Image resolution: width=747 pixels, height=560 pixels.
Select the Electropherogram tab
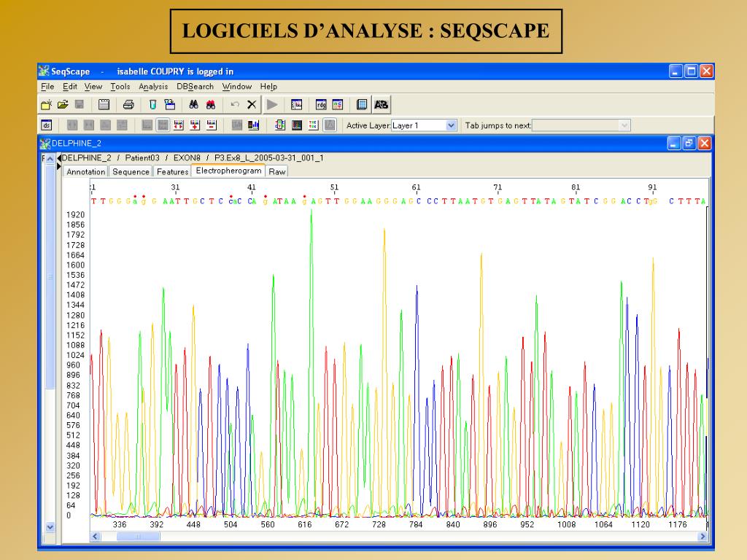[228, 171]
